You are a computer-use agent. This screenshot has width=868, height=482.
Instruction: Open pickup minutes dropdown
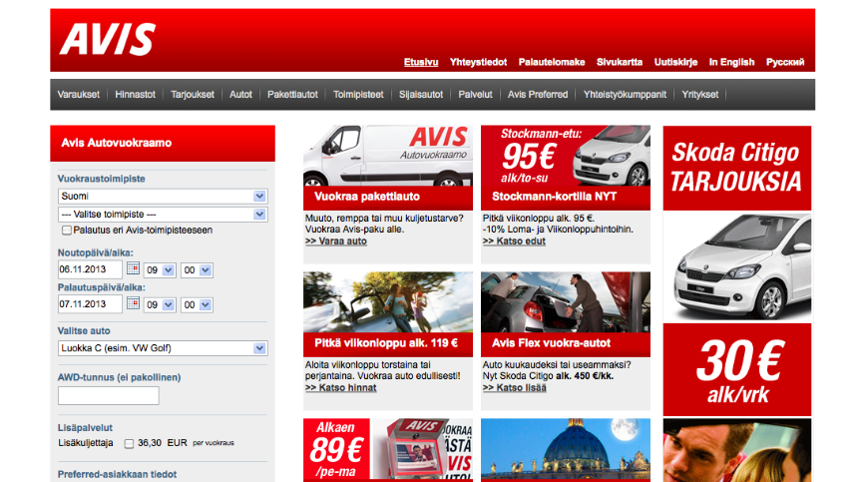(x=197, y=270)
